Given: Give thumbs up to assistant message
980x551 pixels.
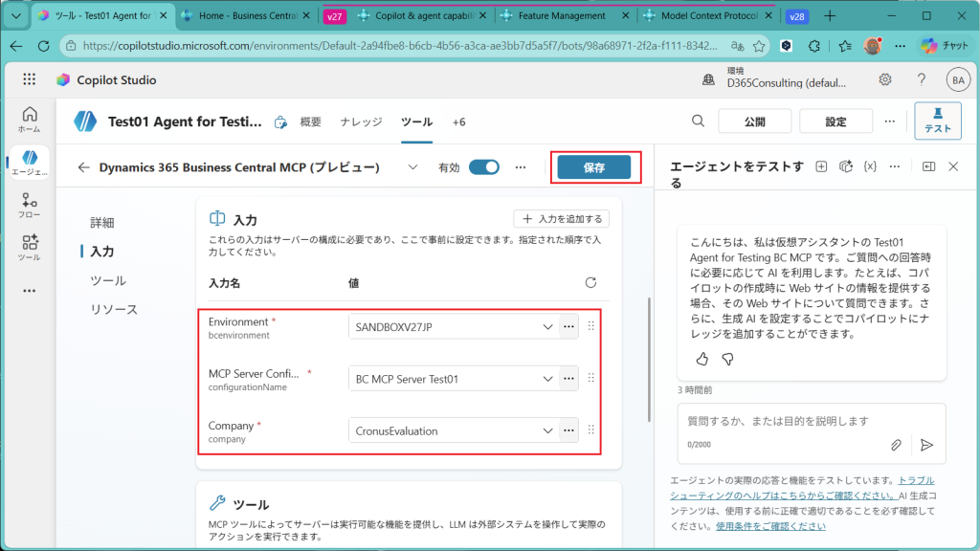Looking at the screenshot, I should click(702, 359).
